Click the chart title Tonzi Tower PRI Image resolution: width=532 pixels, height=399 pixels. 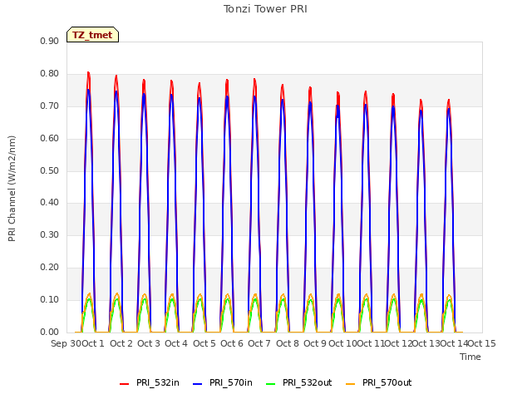(265, 9)
